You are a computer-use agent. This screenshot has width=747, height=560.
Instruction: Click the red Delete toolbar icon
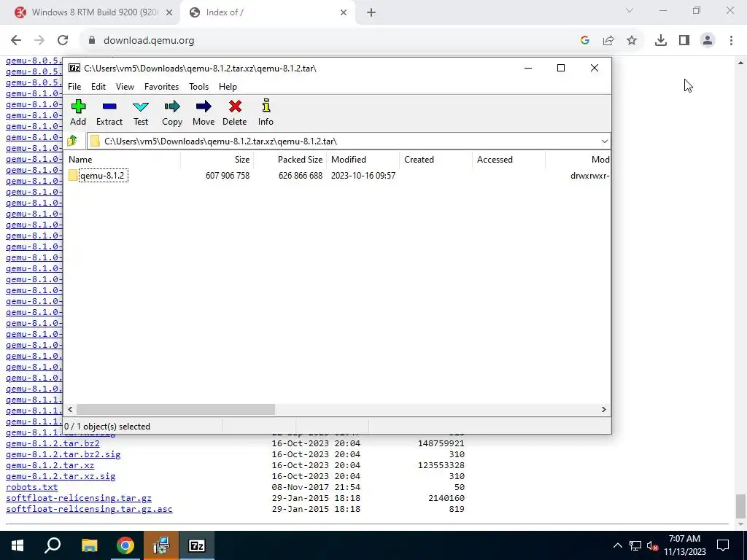pos(234,112)
